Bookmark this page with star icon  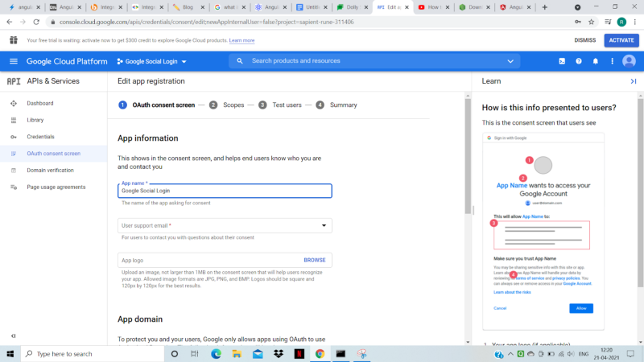[x=592, y=22]
